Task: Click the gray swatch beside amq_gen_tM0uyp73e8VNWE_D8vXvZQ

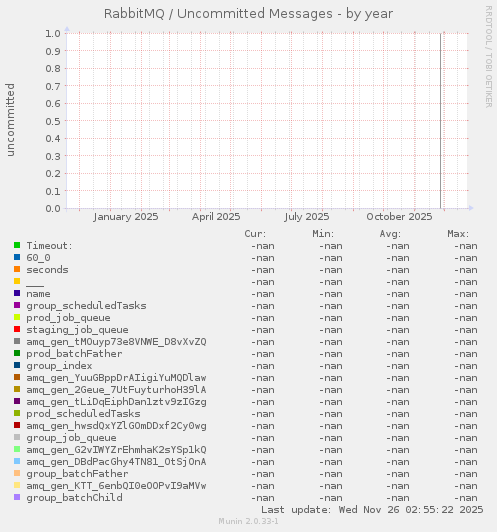Action: [x=17, y=341]
